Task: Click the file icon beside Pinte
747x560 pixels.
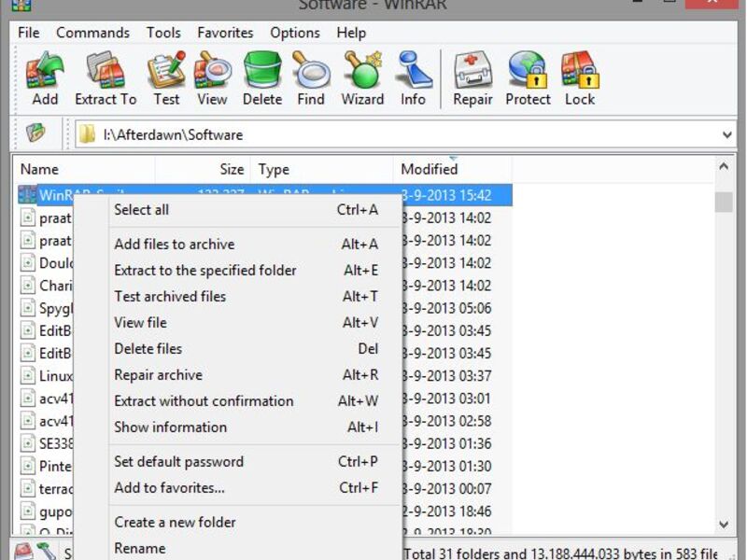Action: [28, 465]
